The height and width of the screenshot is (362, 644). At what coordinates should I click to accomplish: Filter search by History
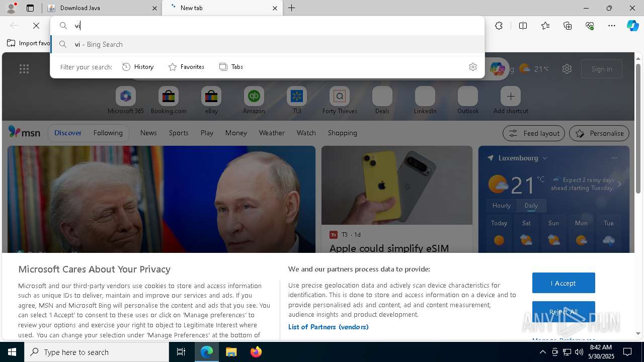point(138,67)
